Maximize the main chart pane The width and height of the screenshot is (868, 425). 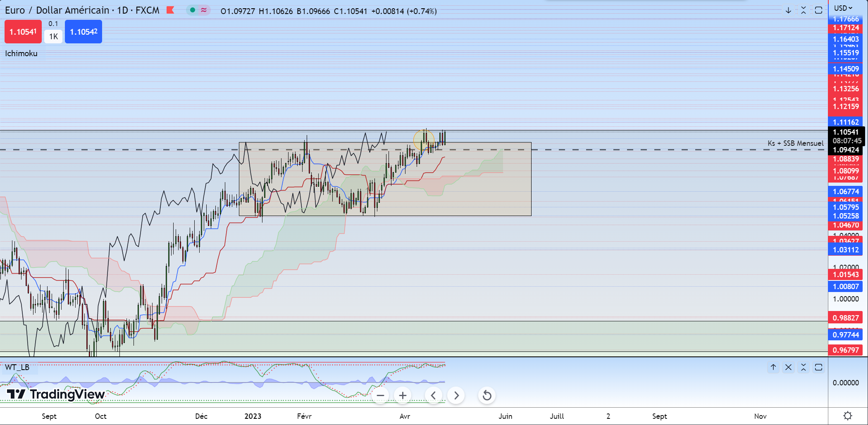(818, 10)
